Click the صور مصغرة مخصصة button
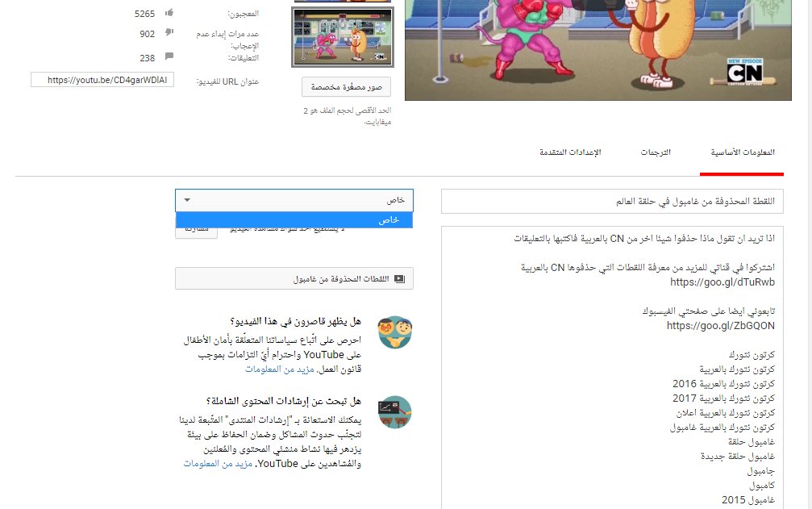This screenshot has height=509, width=812. click(x=347, y=87)
